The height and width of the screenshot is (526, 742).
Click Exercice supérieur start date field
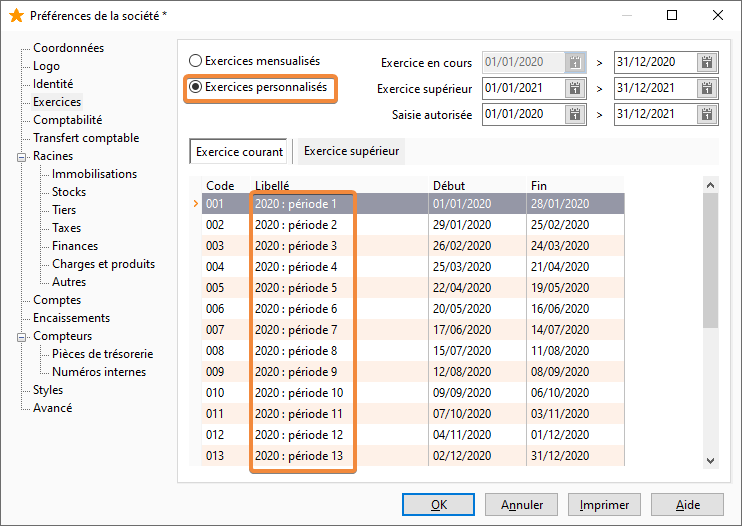[x=523, y=88]
